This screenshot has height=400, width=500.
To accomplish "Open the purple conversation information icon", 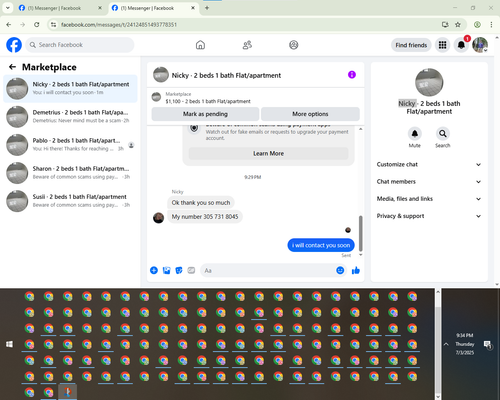I will pyautogui.click(x=352, y=75).
